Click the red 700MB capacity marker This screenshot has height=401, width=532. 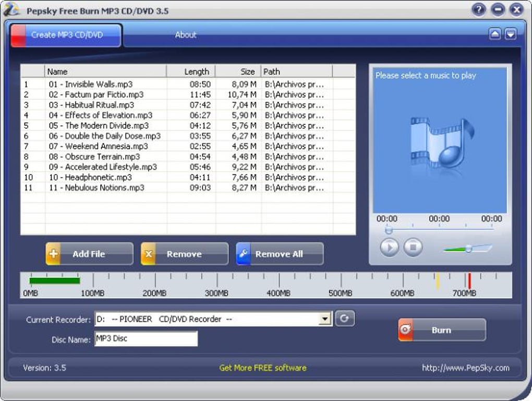point(469,281)
